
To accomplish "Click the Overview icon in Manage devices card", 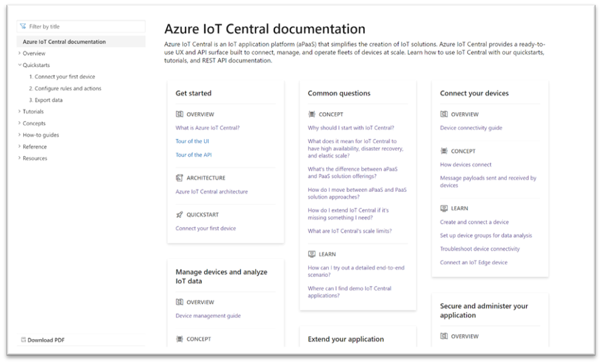I will (179, 302).
